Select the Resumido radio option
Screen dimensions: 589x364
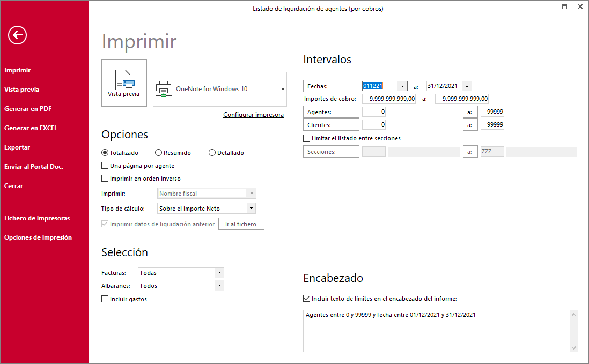159,153
